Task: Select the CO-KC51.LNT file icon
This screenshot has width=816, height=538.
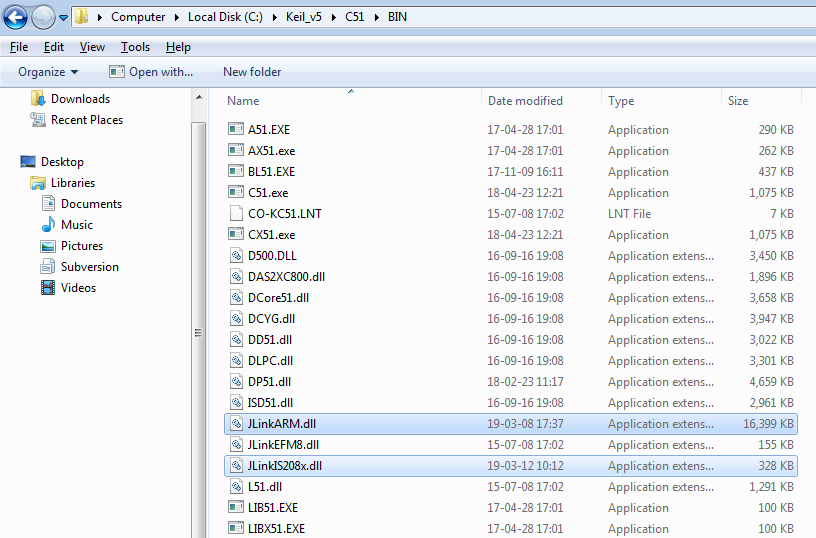Action: [x=236, y=214]
